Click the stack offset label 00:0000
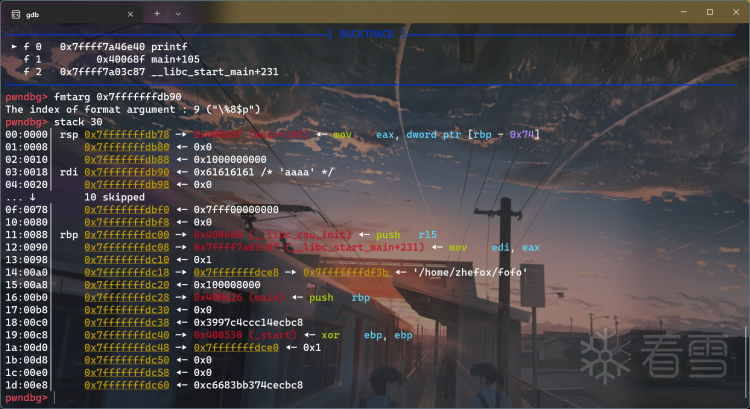The width and height of the screenshot is (750, 409). (x=26, y=134)
